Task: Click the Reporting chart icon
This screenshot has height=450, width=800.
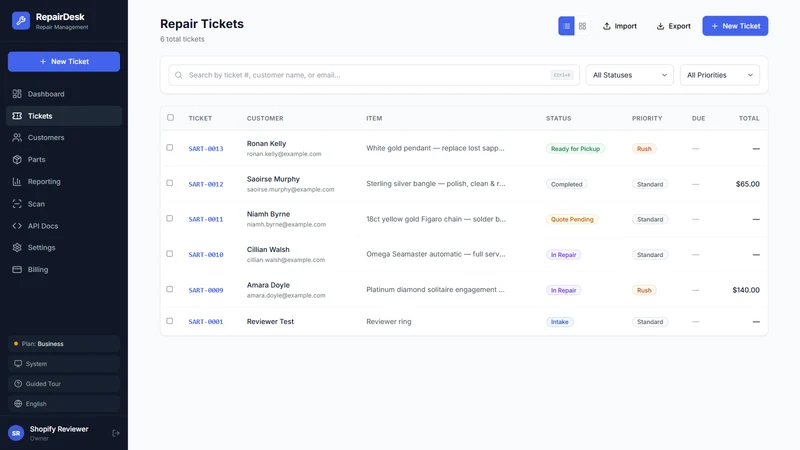Action: [x=17, y=181]
